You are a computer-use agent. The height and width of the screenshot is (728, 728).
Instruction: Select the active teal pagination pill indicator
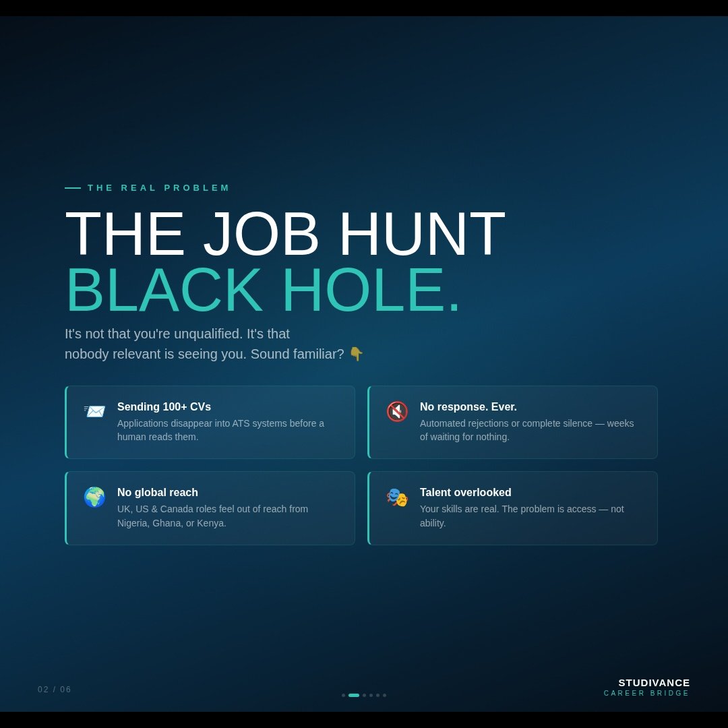tap(354, 695)
